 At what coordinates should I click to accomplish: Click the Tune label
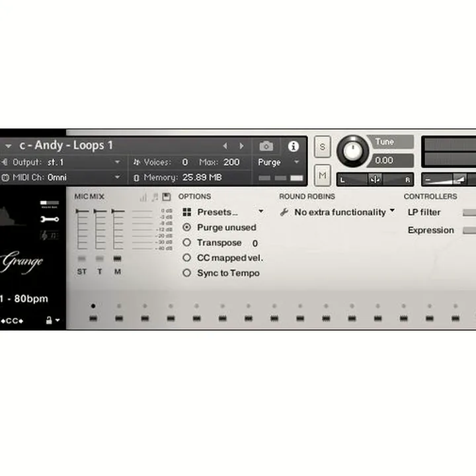pos(384,141)
